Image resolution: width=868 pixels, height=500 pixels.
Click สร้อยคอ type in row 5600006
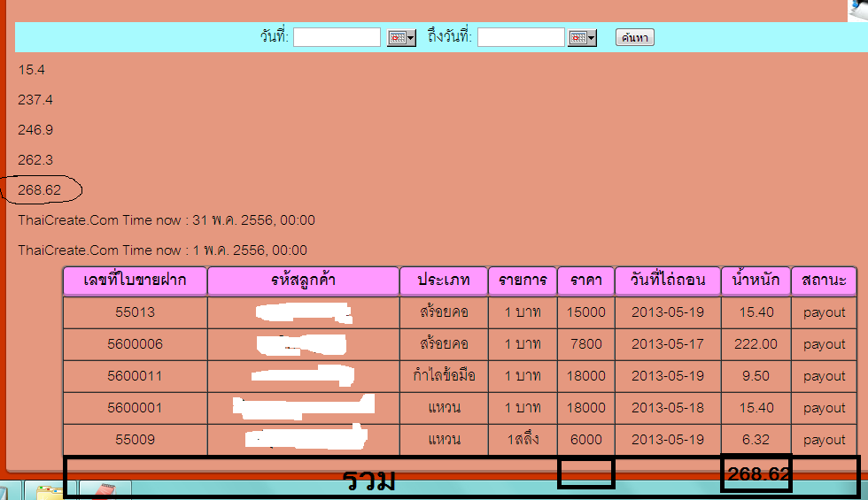click(x=444, y=344)
